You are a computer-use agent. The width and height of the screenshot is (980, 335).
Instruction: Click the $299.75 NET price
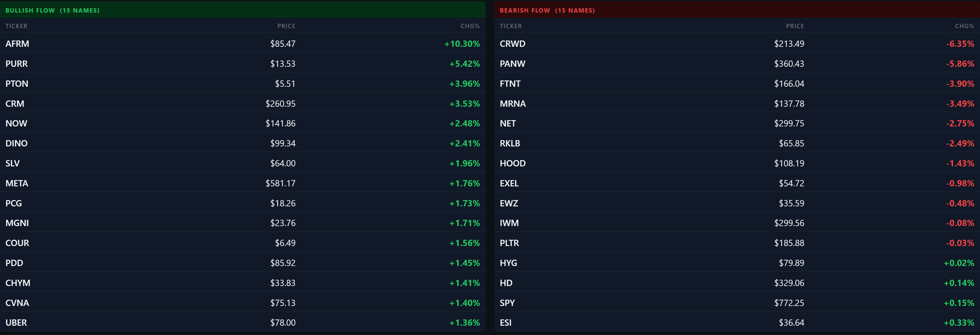[x=789, y=123]
